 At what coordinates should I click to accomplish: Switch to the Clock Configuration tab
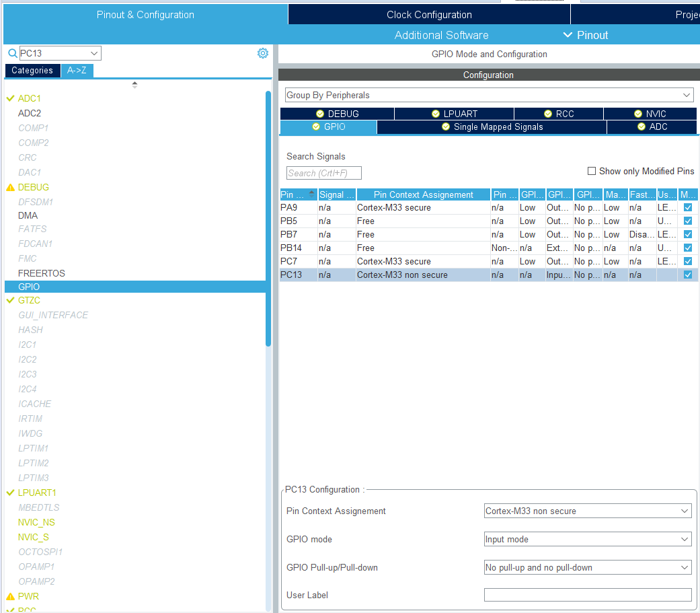(428, 14)
